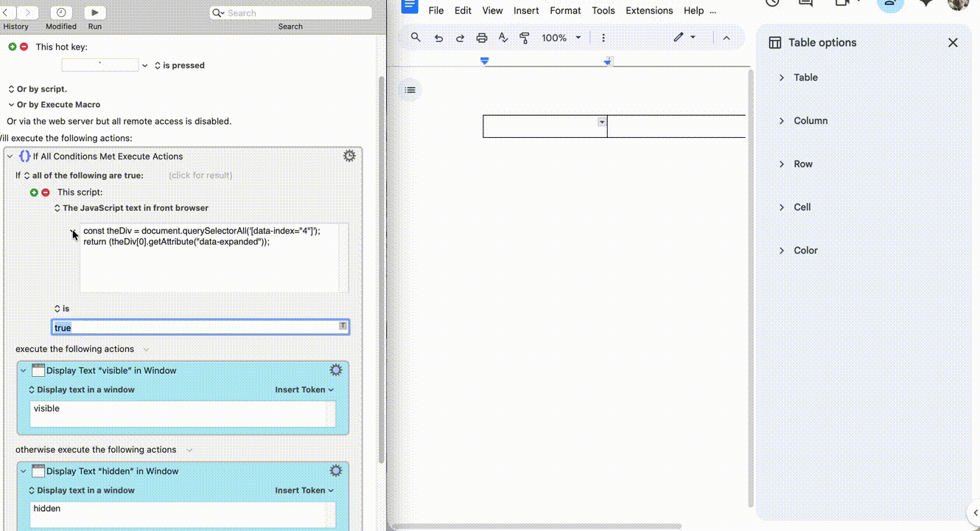980x531 pixels.
Task: Click the "true" condition text field
Action: 195,327
